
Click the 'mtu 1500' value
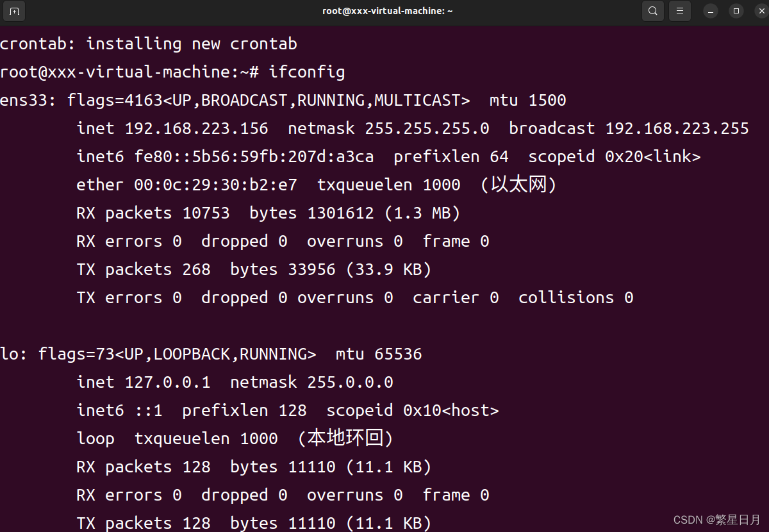tap(528, 100)
